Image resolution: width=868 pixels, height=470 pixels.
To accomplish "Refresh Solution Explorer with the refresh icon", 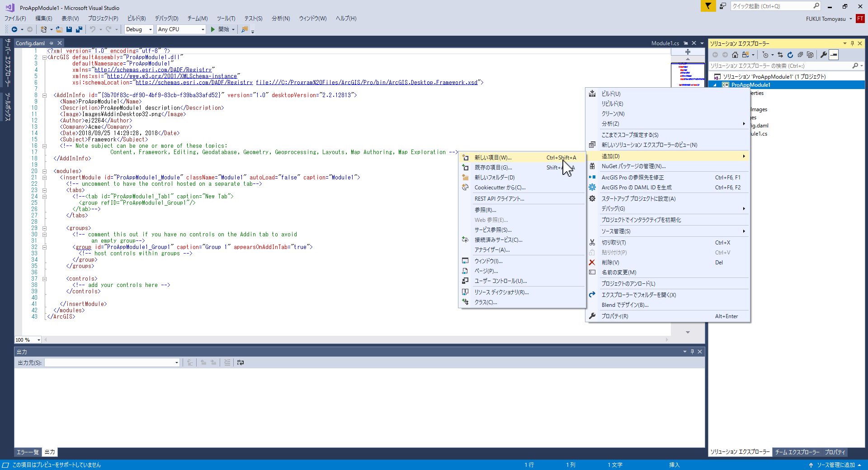I will pos(790,55).
